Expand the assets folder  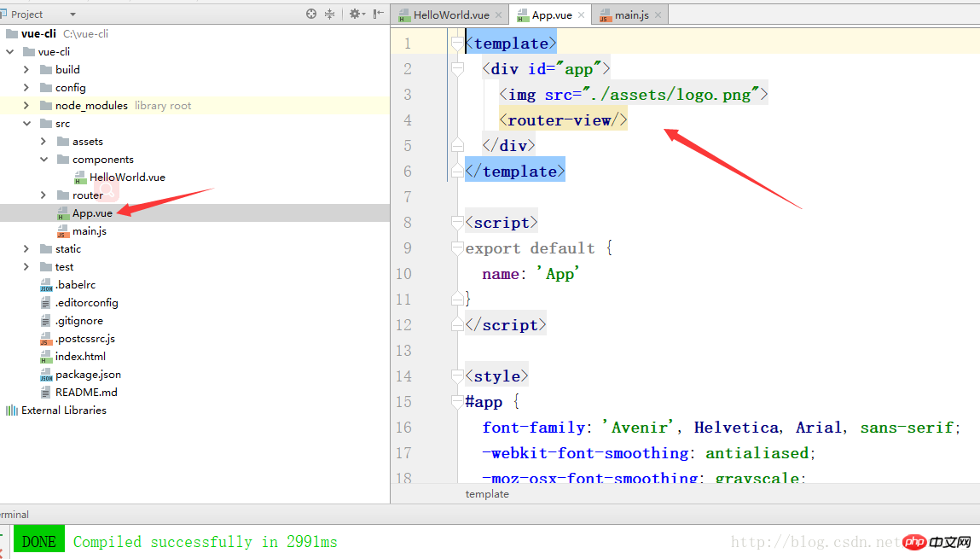pyautogui.click(x=43, y=142)
